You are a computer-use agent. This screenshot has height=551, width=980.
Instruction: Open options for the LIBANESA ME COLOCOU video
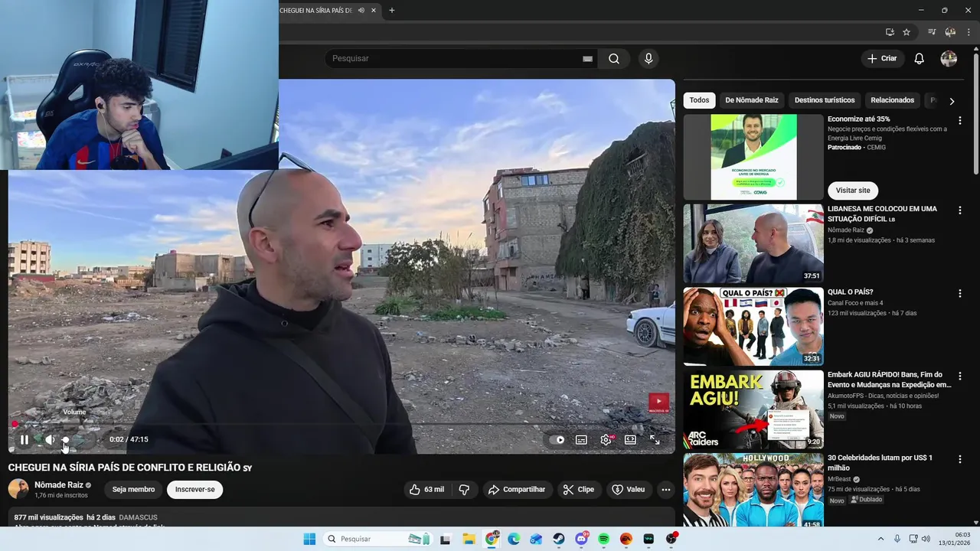[x=959, y=210]
